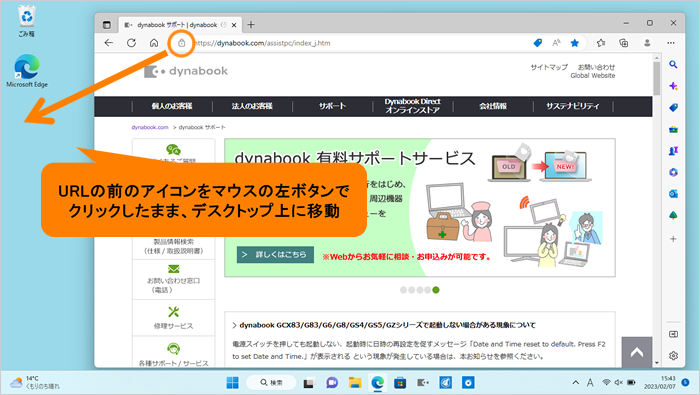
Task: Click the blue favorite star icon
Action: pos(575,43)
